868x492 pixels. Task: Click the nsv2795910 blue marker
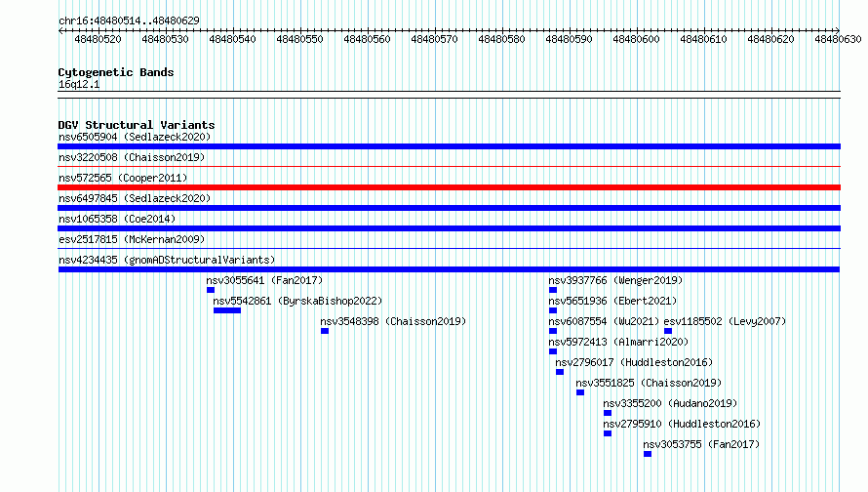pyautogui.click(x=608, y=433)
